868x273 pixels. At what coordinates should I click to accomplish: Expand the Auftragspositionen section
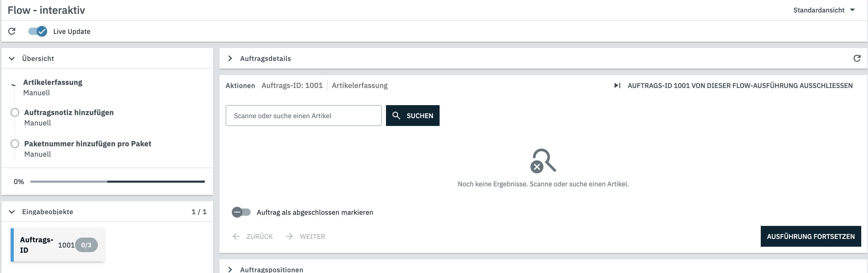tap(230, 269)
